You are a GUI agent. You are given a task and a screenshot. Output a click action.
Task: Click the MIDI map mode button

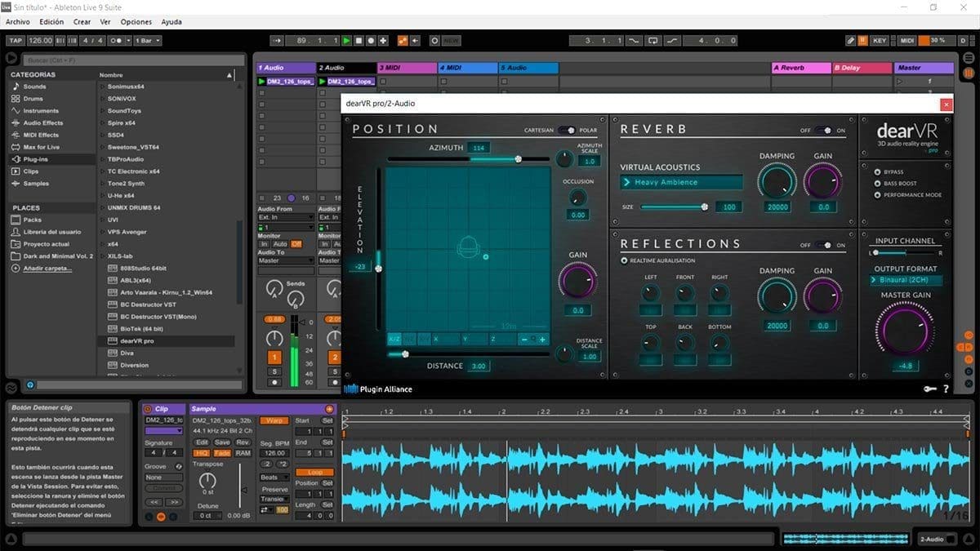(906, 40)
